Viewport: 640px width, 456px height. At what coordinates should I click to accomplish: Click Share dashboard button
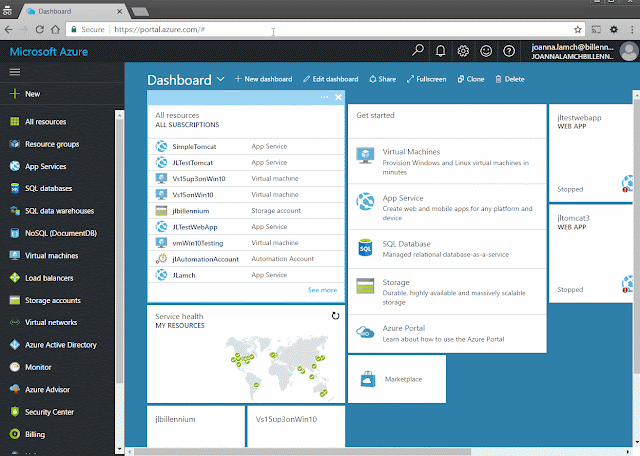tap(382, 79)
